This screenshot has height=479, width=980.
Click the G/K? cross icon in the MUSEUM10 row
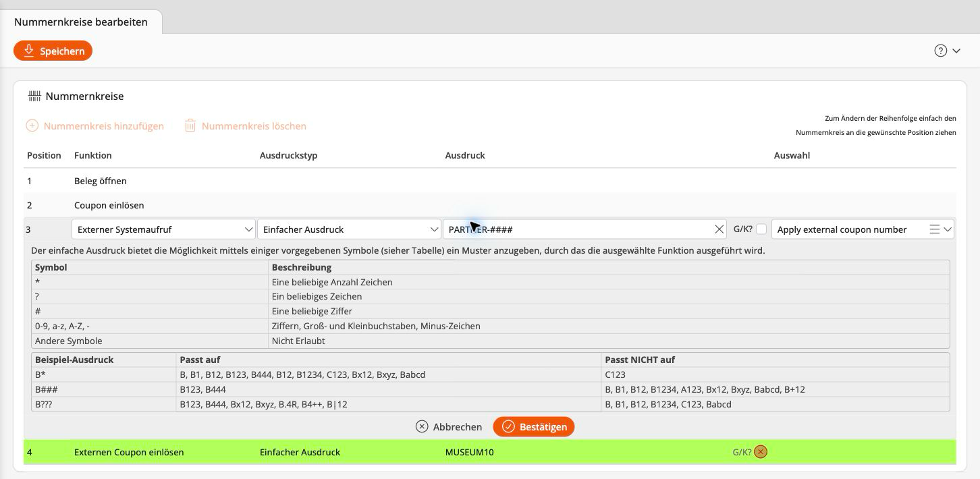pos(761,452)
